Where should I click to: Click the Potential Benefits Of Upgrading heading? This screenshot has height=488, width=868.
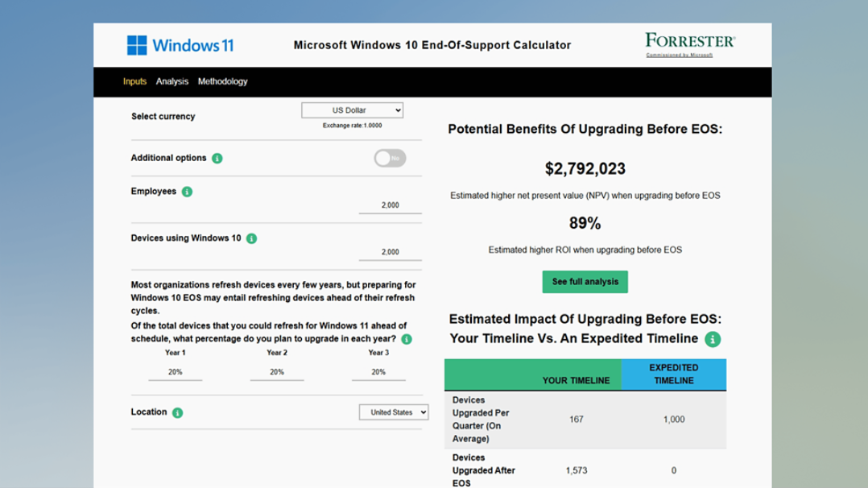tap(585, 129)
